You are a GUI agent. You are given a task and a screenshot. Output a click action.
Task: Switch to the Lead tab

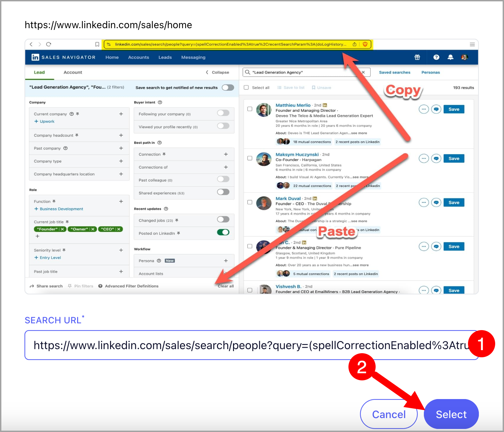[39, 72]
